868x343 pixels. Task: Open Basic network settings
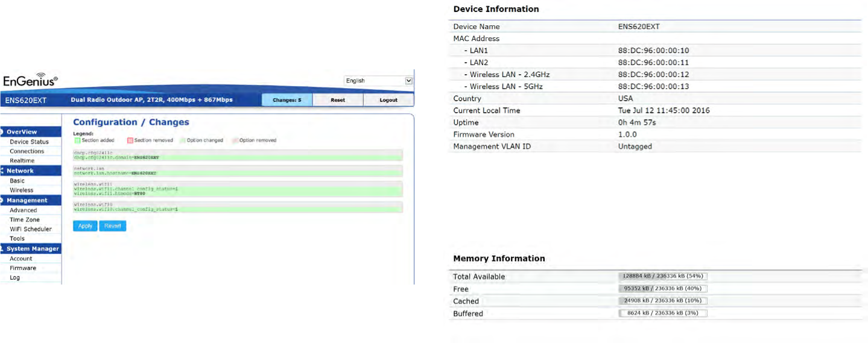coord(17,181)
